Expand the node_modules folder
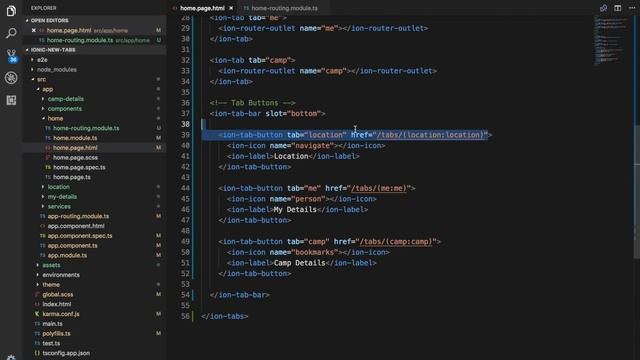 57,69
